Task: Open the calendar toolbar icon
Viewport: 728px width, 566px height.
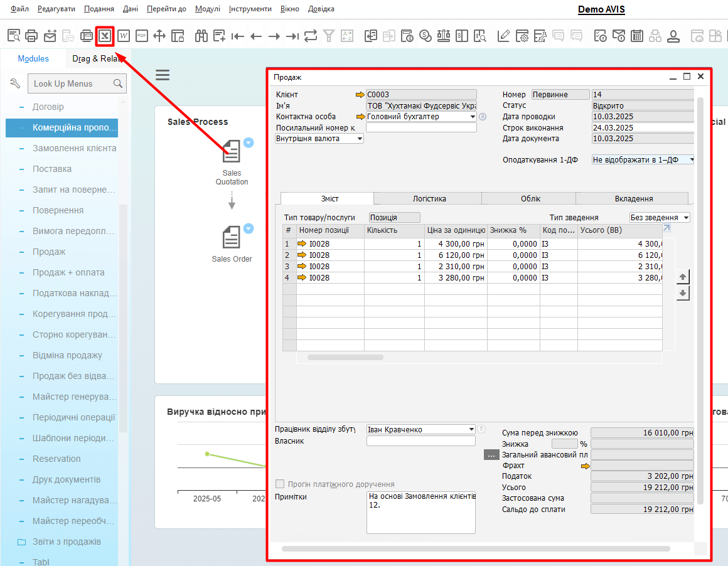Action: [x=636, y=36]
